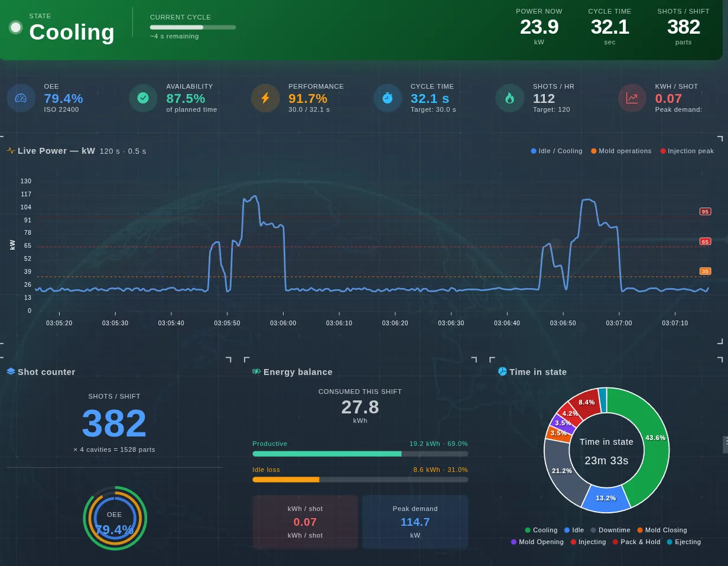Screen dimensions: 728x566
Task: Click the Shots / HR flame icon
Action: point(510,98)
